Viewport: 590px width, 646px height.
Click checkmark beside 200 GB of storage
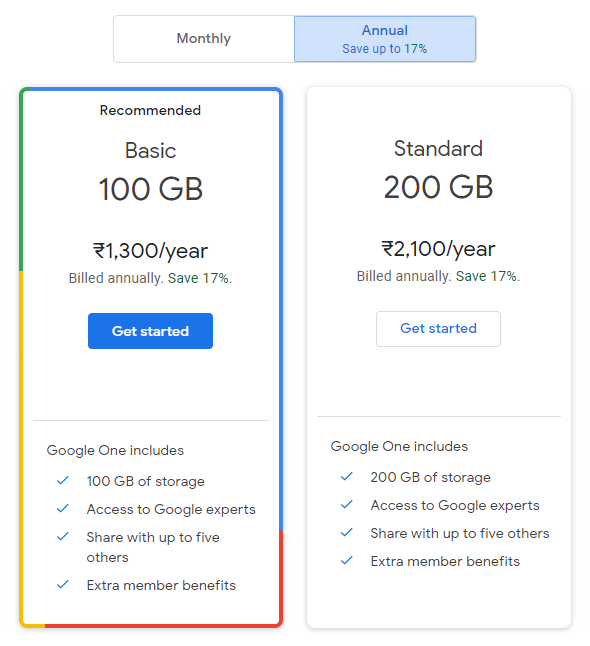click(x=347, y=476)
